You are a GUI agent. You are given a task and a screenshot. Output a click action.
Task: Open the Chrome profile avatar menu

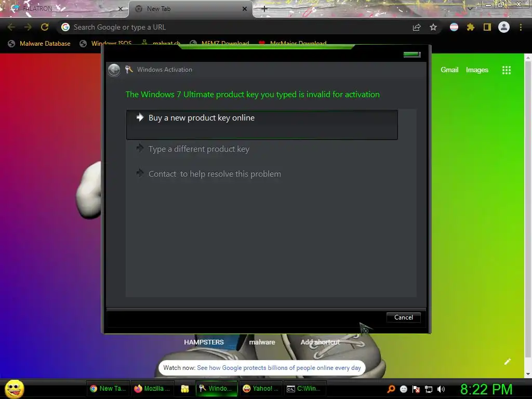tap(504, 27)
